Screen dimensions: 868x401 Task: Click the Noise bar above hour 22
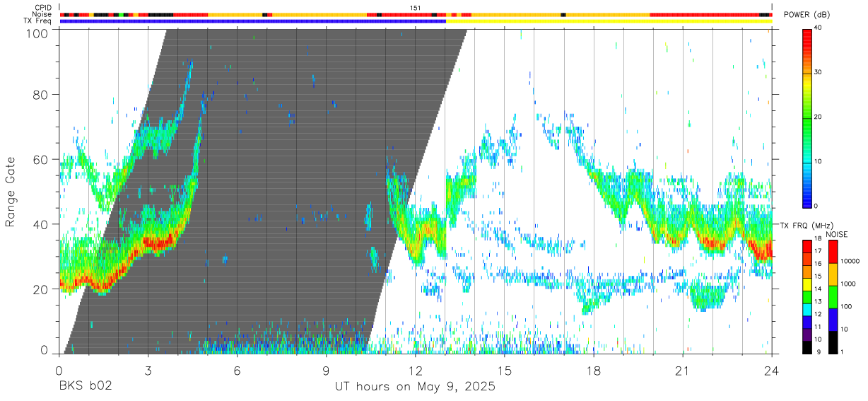(x=712, y=14)
